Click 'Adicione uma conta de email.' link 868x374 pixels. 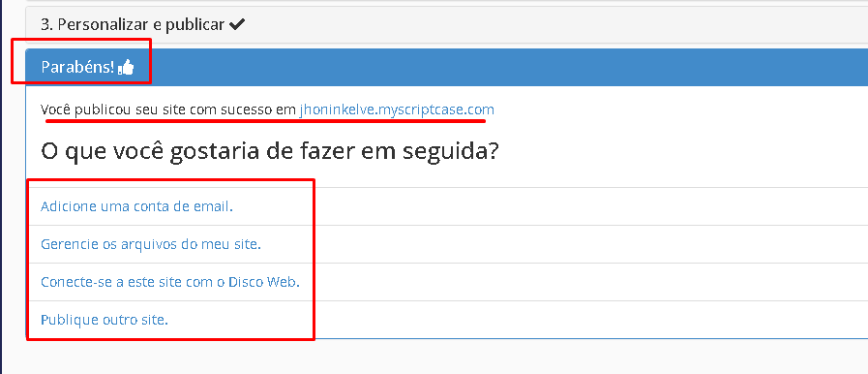136,206
